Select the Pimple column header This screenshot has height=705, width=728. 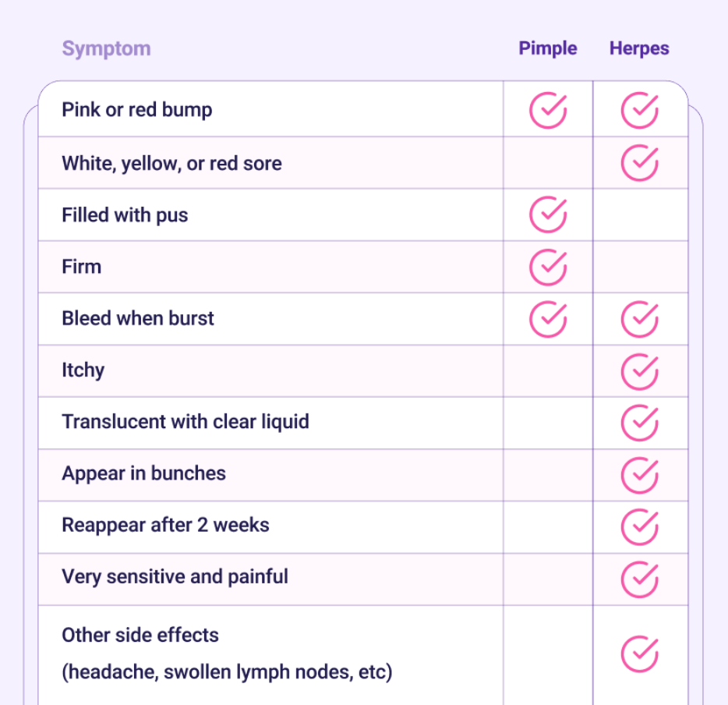548,48
